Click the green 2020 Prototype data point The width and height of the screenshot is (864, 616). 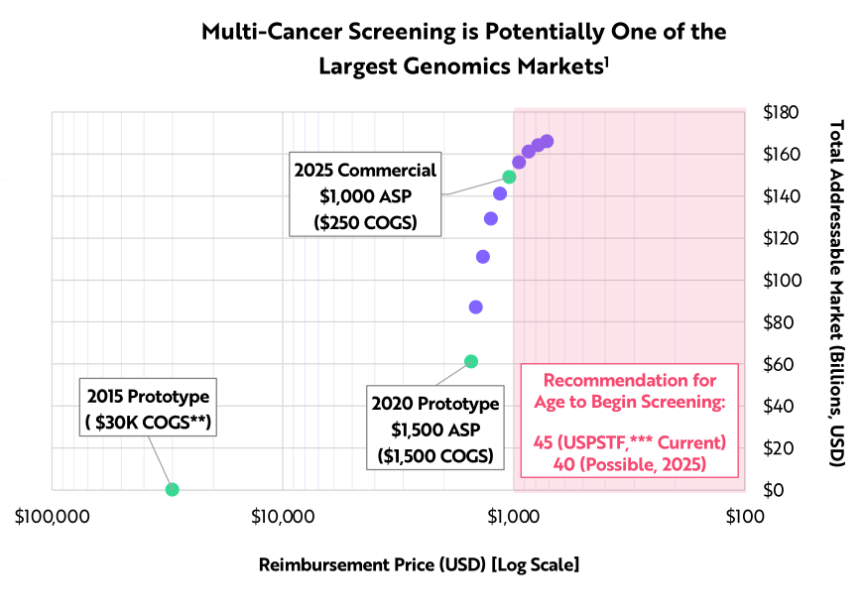470,361
